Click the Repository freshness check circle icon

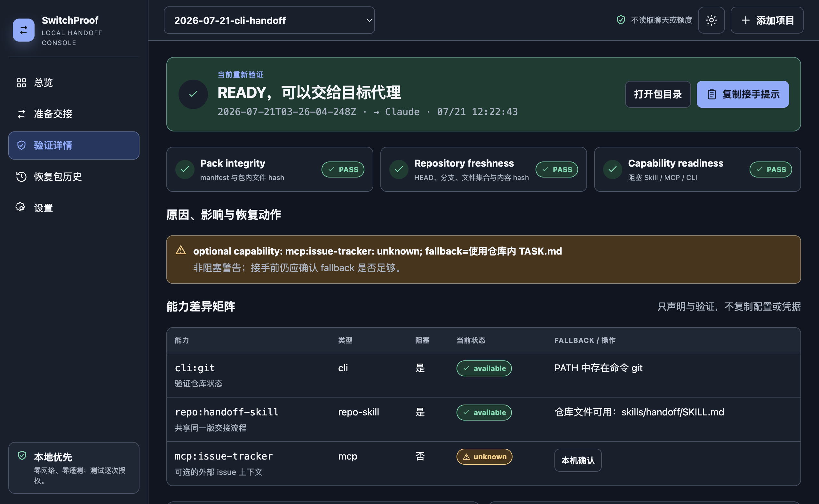coord(399,169)
